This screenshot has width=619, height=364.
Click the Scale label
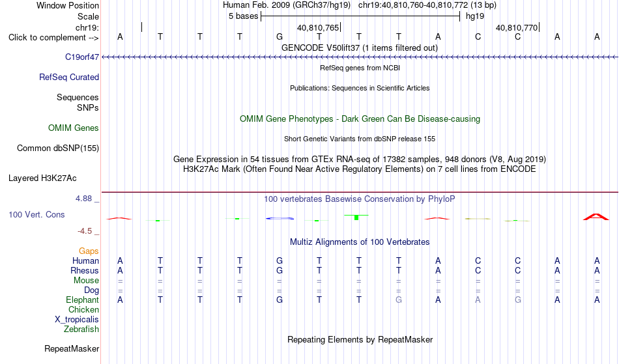click(88, 16)
